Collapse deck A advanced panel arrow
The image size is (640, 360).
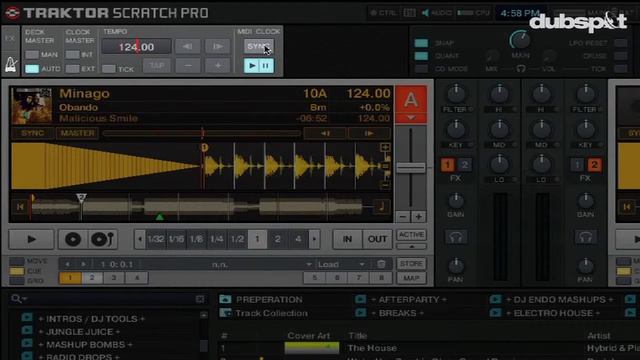pyautogui.click(x=411, y=246)
